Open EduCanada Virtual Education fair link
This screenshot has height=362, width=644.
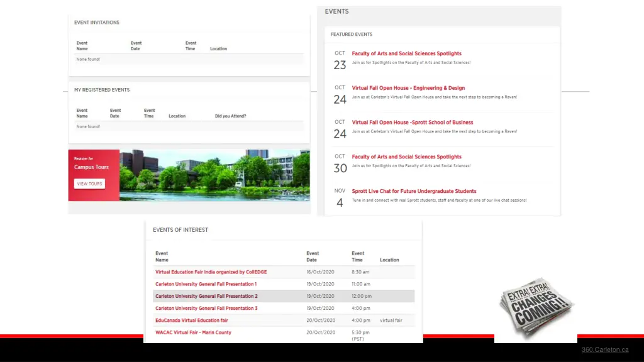click(191, 320)
